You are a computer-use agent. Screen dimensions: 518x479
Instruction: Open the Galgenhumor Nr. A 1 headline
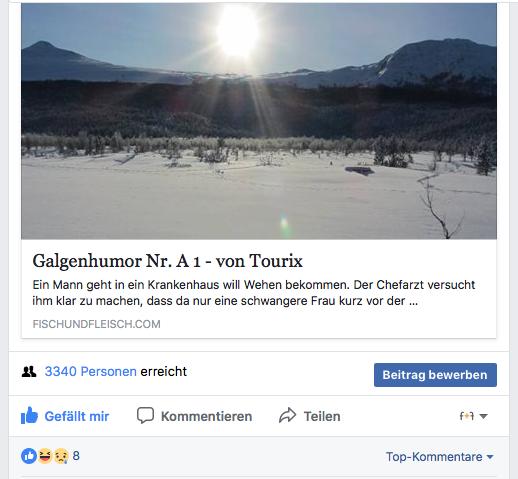(168, 261)
